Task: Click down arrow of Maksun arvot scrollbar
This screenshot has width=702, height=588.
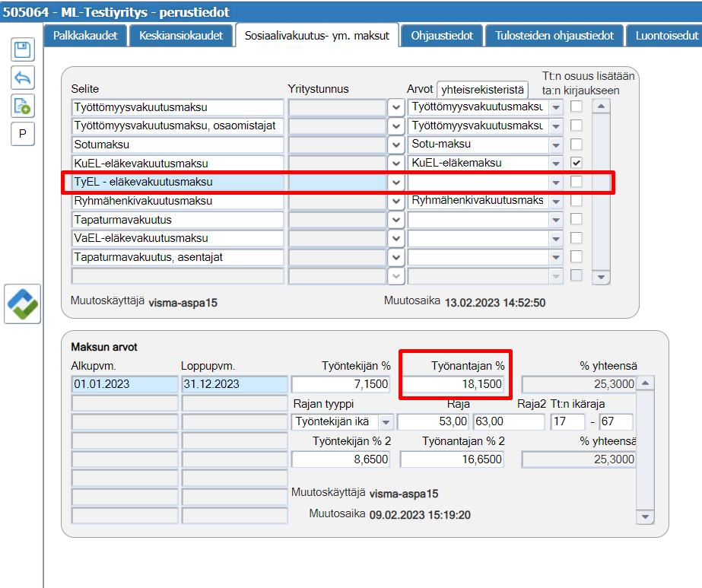Action: 645,516
